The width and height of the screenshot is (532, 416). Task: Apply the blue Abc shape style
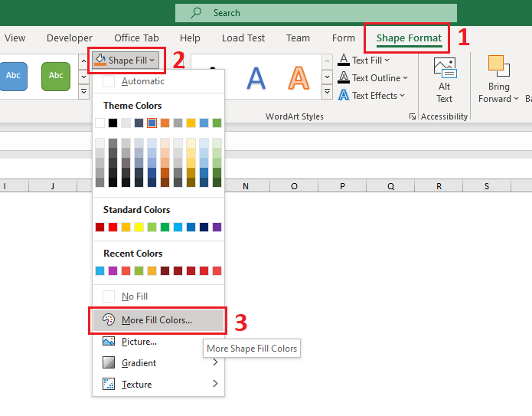point(13,77)
